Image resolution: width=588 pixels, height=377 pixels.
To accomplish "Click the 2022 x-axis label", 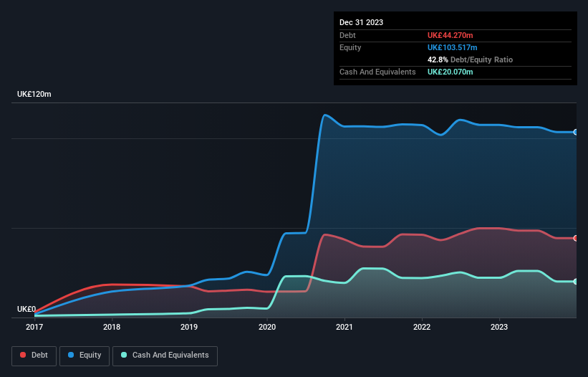I will 422,327.
